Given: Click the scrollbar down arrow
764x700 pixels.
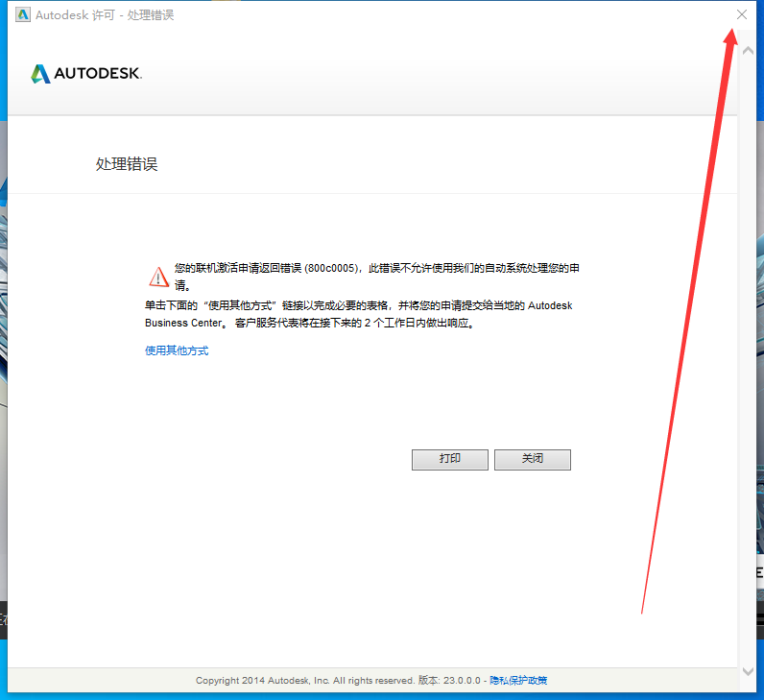Looking at the screenshot, I should [748, 672].
